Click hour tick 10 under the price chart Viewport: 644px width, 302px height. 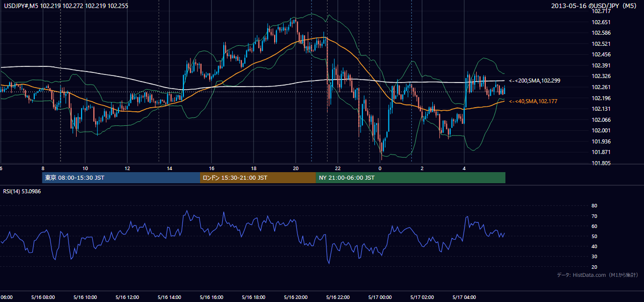[x=86, y=168]
